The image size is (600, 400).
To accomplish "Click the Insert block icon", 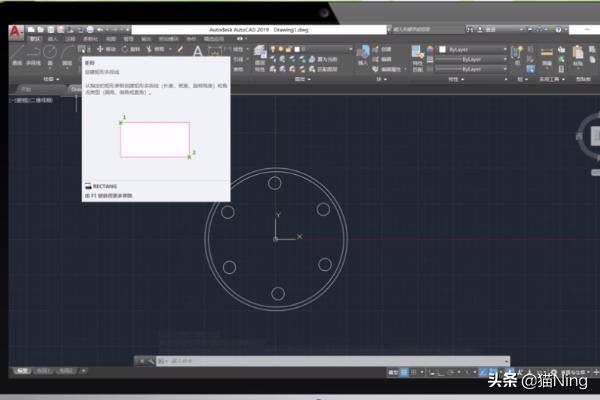I will 363,53.
